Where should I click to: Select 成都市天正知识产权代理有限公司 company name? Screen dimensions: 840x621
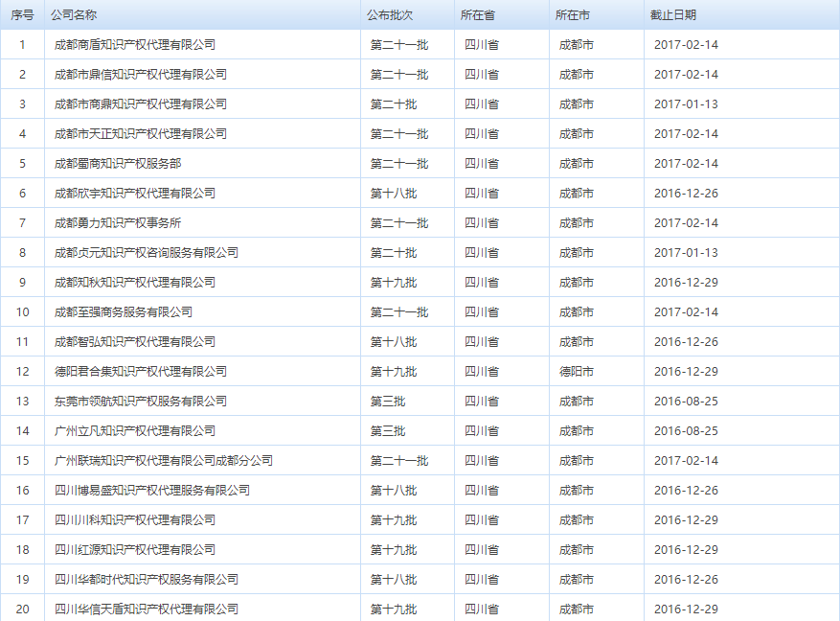pos(141,134)
